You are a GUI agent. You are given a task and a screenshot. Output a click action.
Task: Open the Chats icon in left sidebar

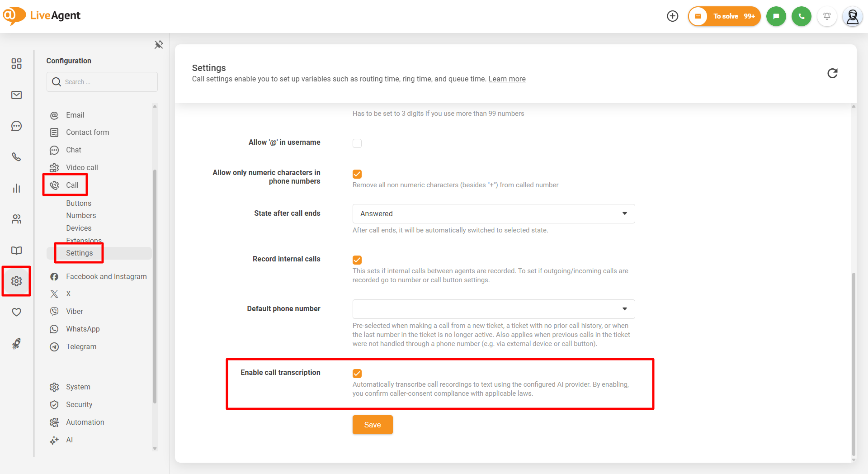pos(17,126)
